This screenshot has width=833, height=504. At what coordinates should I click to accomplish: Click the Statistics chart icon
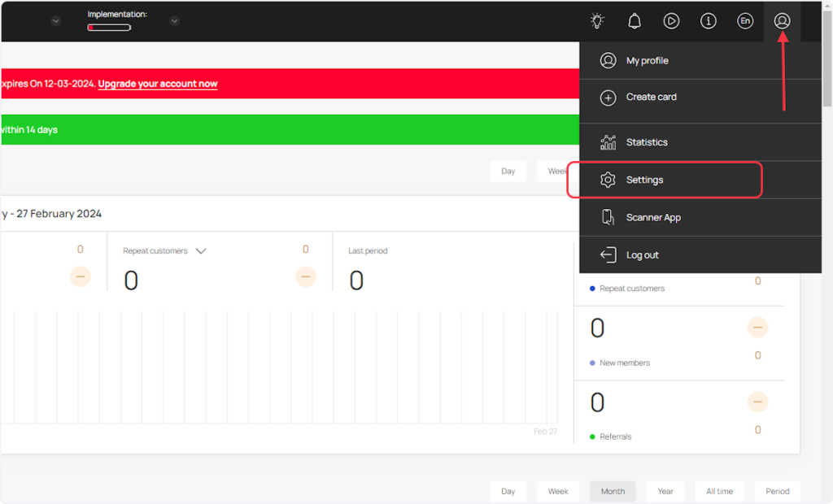[608, 142]
